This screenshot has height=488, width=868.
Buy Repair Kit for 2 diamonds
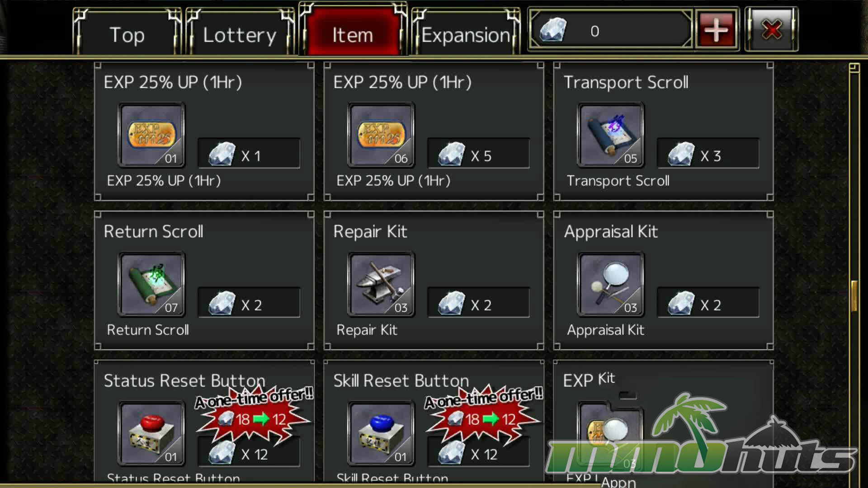point(478,303)
